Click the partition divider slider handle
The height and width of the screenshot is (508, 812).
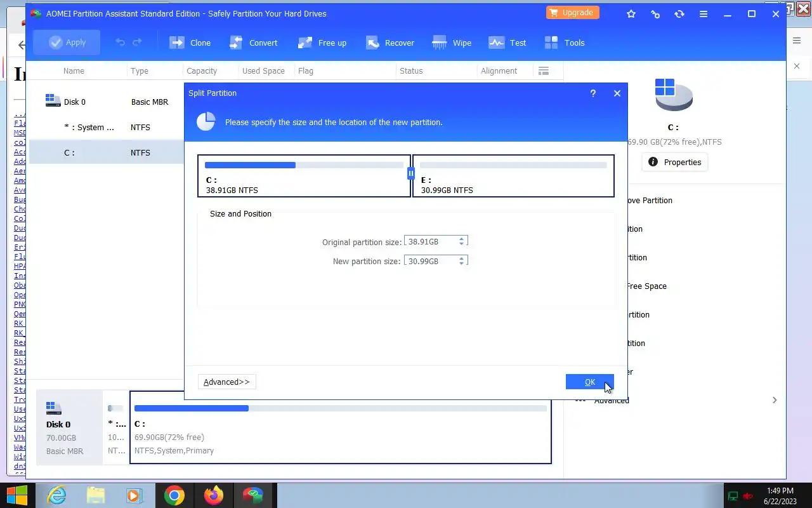[x=411, y=173]
